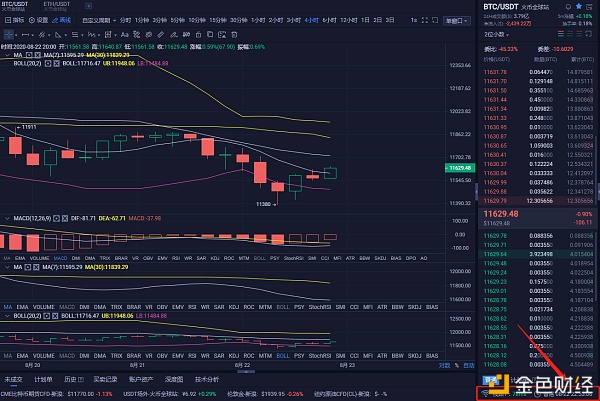
Task: Select the 1日 timeframe
Action: [x=365, y=20]
